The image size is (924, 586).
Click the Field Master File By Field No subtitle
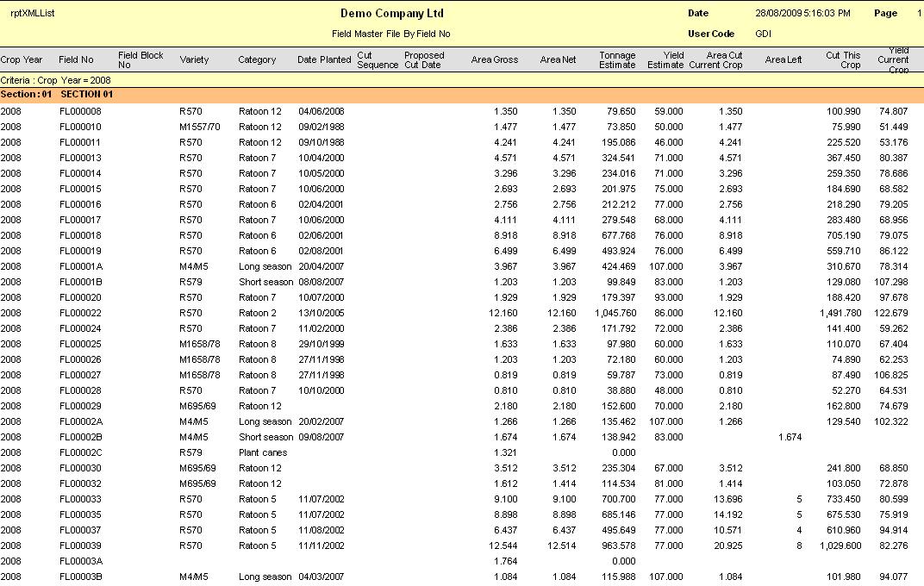pos(390,34)
